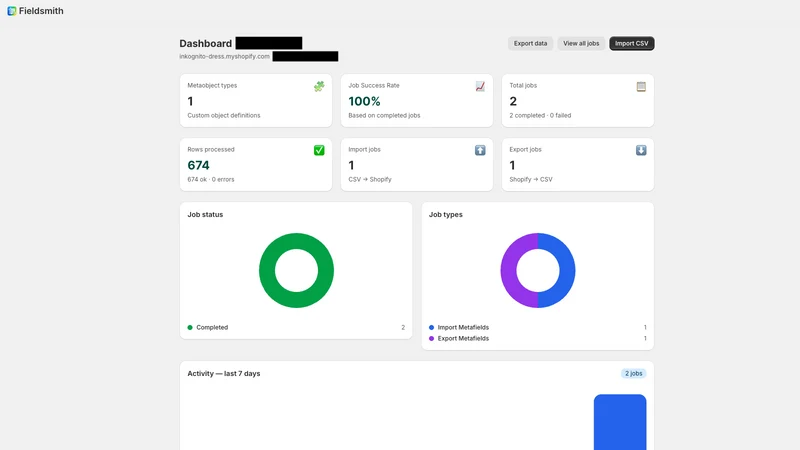Click the Job types heading
Viewport: 800px width, 450px height.
(x=445, y=214)
